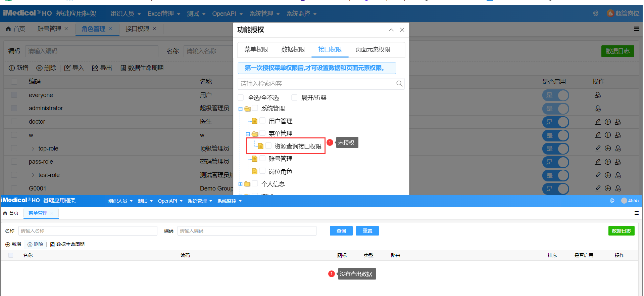The image size is (644, 296).
Task: Select 菜单管理 tab in lower window
Action: pos(38,213)
